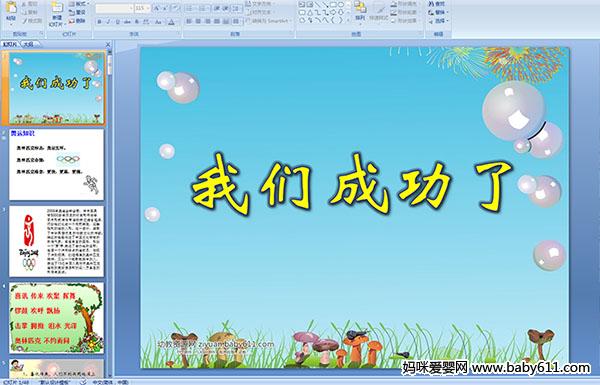Select the oval shape in shapes gallery
The width and height of the screenshot is (600, 385).
pyautogui.click(x=341, y=5)
